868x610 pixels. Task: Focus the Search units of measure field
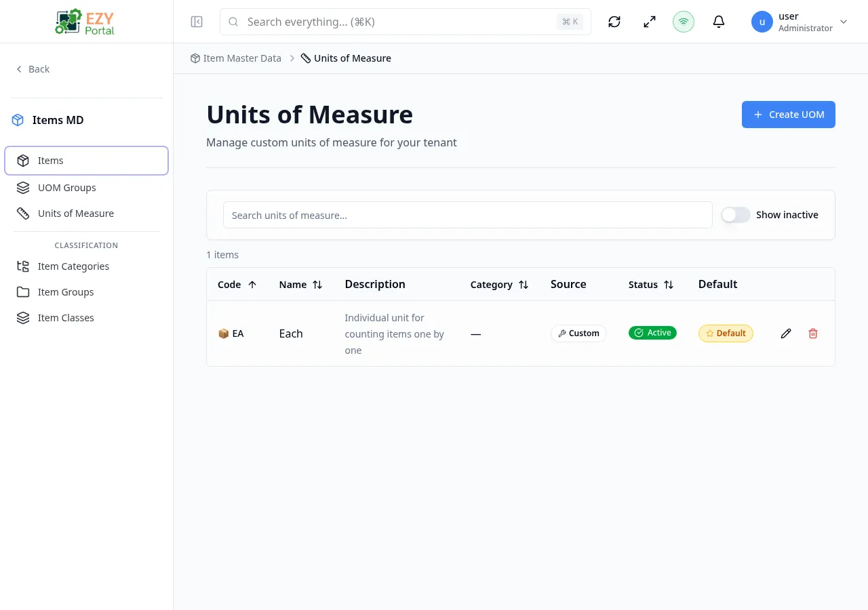click(467, 215)
